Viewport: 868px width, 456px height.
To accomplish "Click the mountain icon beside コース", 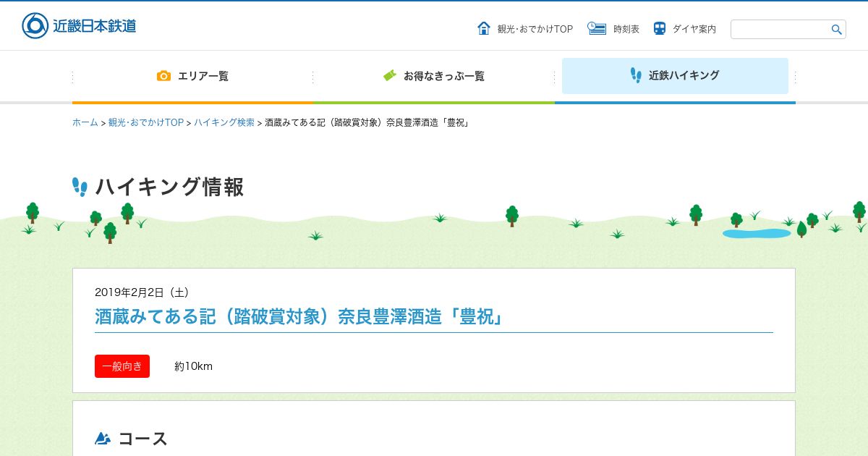I will click(x=103, y=439).
